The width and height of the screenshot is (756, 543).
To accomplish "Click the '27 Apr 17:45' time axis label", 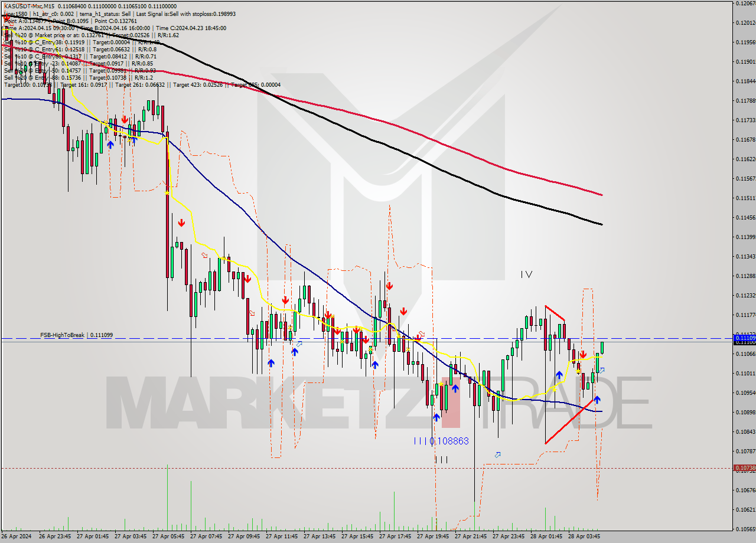I will tap(396, 537).
